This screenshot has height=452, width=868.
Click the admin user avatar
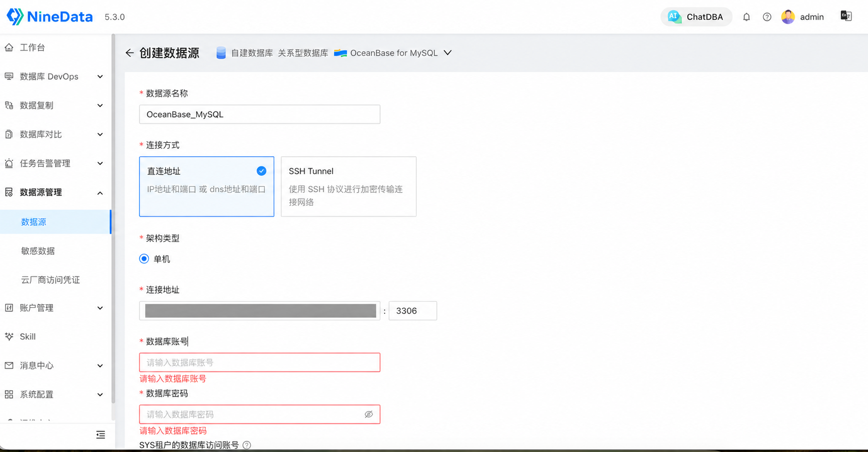pos(788,17)
